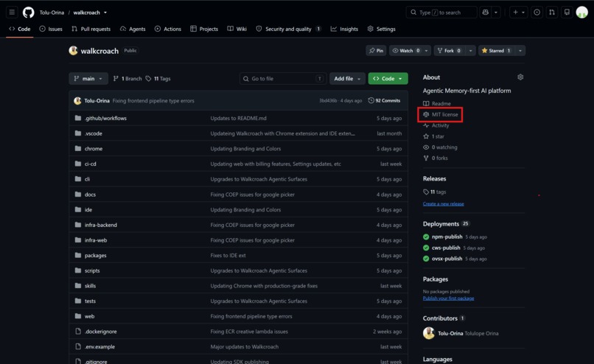Open the Copilot dropdown arrow
This screenshot has height=364, width=594.
496,12
